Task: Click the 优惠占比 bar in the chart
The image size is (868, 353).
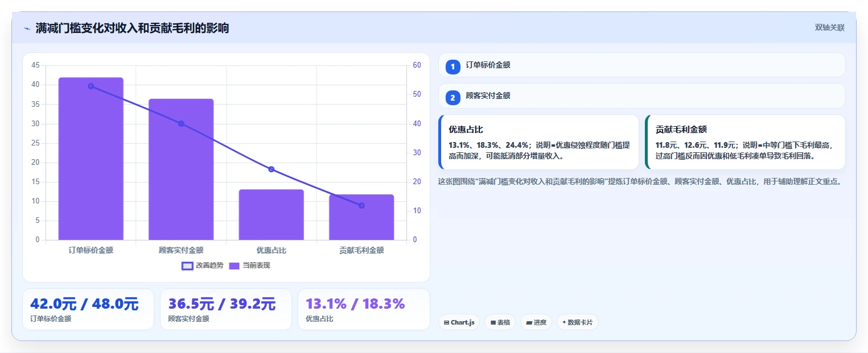Action: tap(271, 214)
